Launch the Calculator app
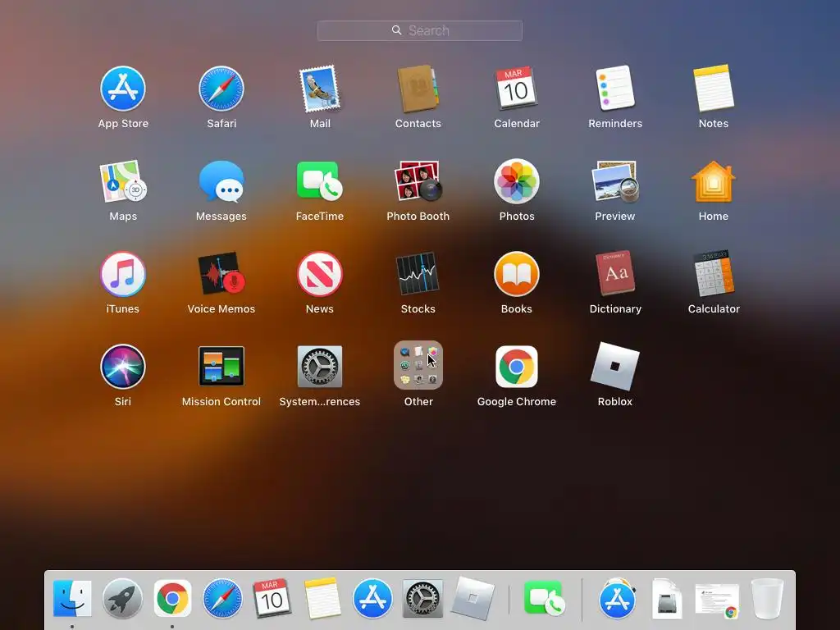 [714, 274]
